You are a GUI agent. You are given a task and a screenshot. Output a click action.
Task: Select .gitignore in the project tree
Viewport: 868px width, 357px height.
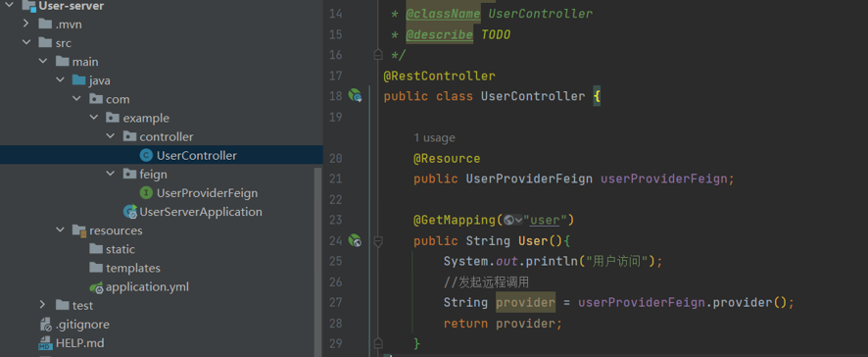pyautogui.click(x=82, y=325)
